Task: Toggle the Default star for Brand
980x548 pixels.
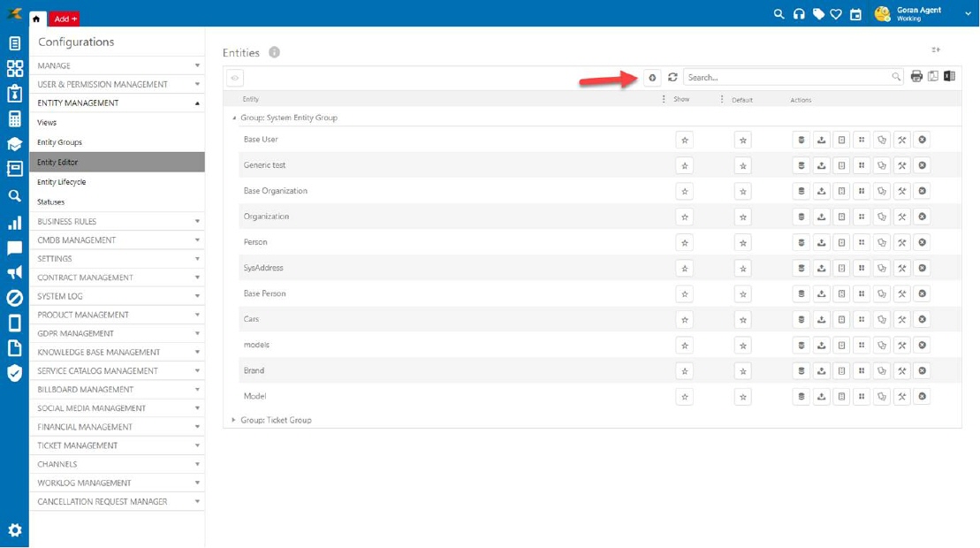Action: click(743, 371)
